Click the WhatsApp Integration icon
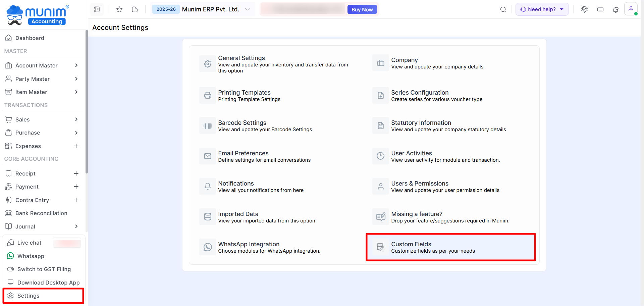The height and width of the screenshot is (306, 644). [208, 247]
